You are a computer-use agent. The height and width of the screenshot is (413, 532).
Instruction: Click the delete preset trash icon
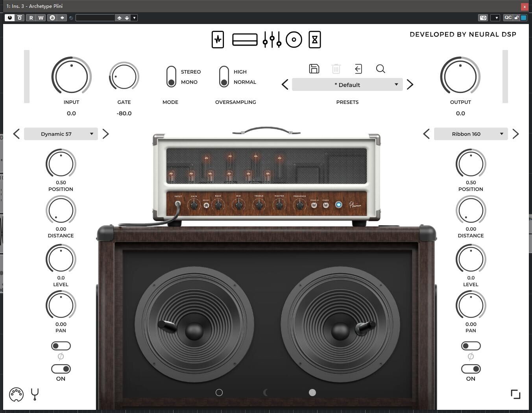tap(336, 69)
